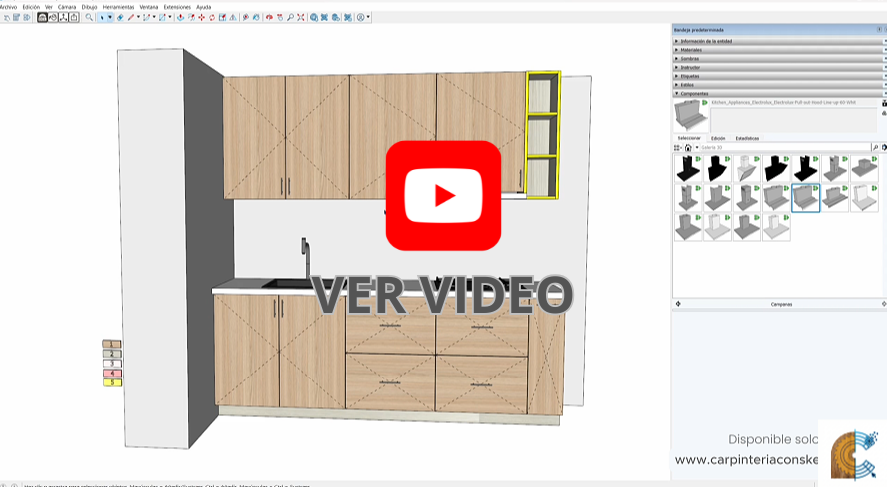Image resolution: width=887 pixels, height=487 pixels.
Task: Open the user account dropdown arrow
Action: click(368, 18)
